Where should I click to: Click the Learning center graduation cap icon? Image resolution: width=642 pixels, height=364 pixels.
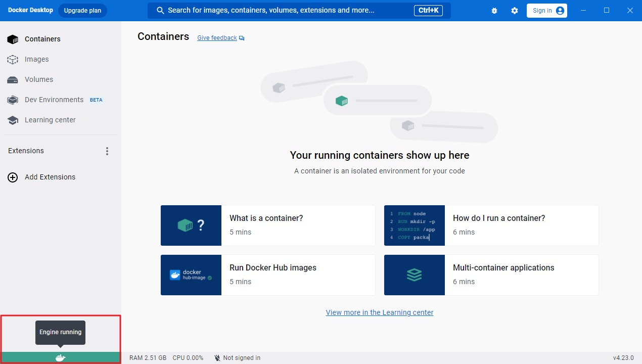(x=13, y=120)
